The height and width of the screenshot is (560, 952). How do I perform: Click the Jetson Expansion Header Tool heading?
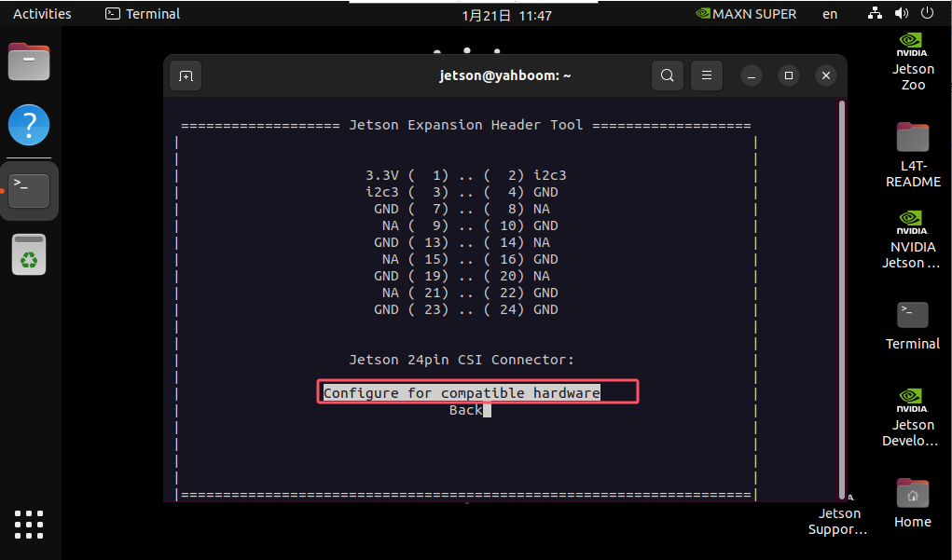tap(465, 125)
